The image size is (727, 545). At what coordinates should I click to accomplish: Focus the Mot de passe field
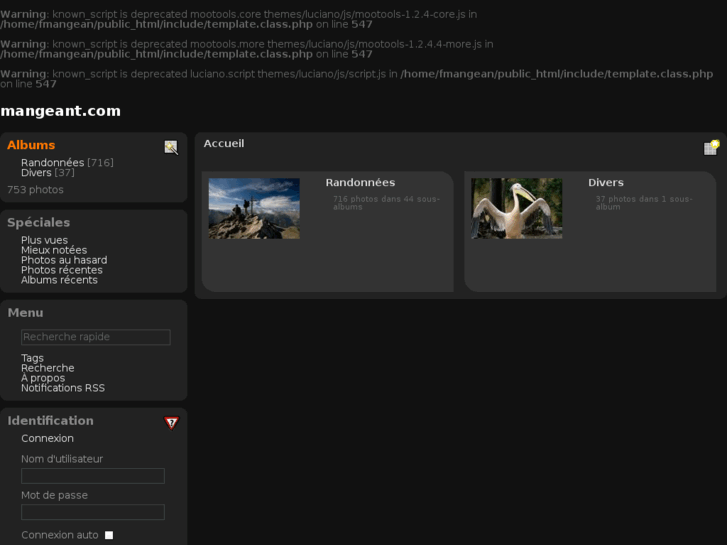point(93,512)
